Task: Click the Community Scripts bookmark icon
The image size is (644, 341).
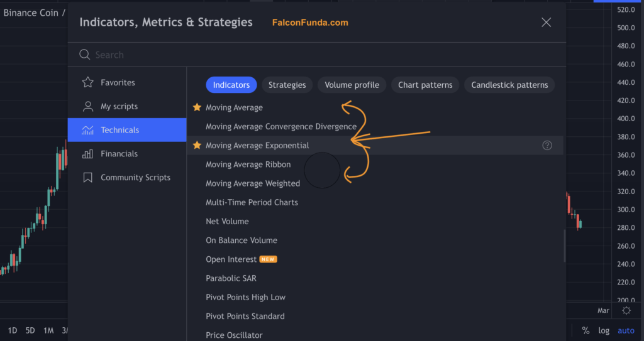Action: (87, 178)
